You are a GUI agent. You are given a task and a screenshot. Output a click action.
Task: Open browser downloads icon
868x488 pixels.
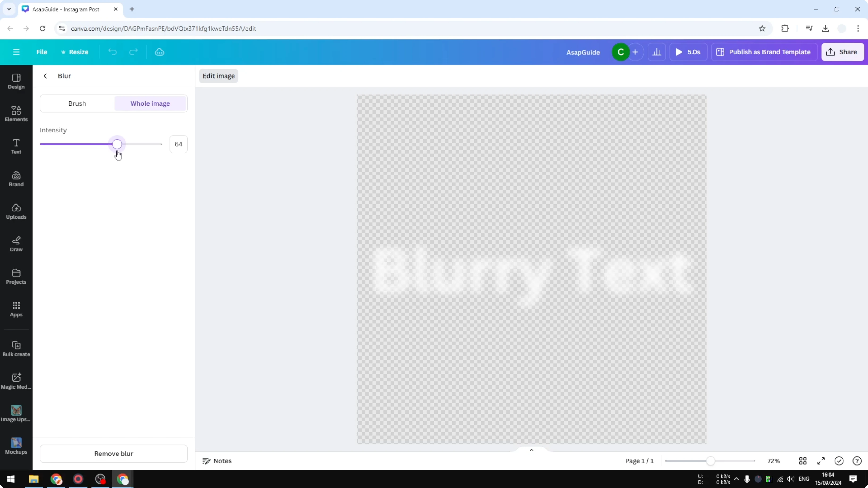(825, 29)
